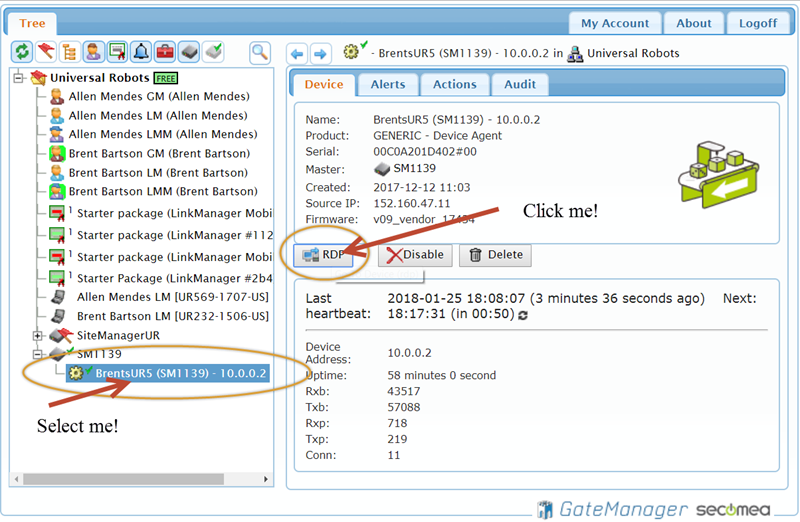The image size is (800, 522).
Task: Toggle the license certificate filter button
Action: click(x=117, y=52)
